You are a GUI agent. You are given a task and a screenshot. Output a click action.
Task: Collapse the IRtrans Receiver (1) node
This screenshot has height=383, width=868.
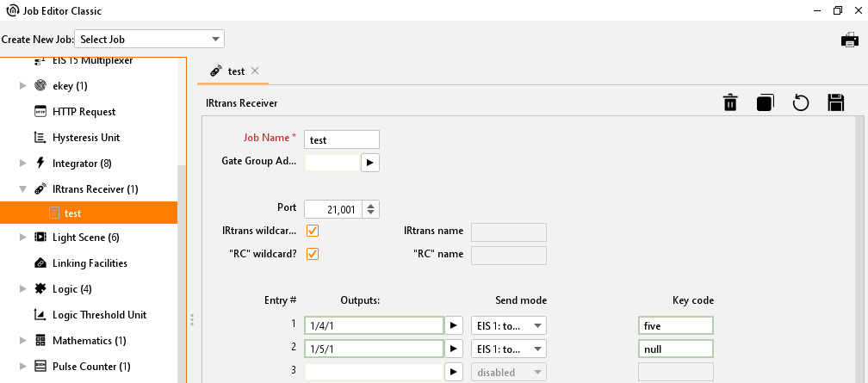pos(22,189)
